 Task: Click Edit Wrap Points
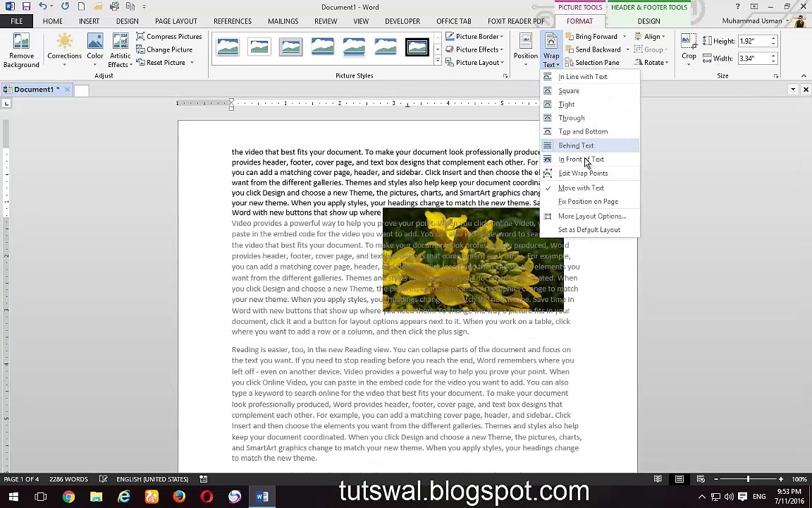tap(590, 174)
